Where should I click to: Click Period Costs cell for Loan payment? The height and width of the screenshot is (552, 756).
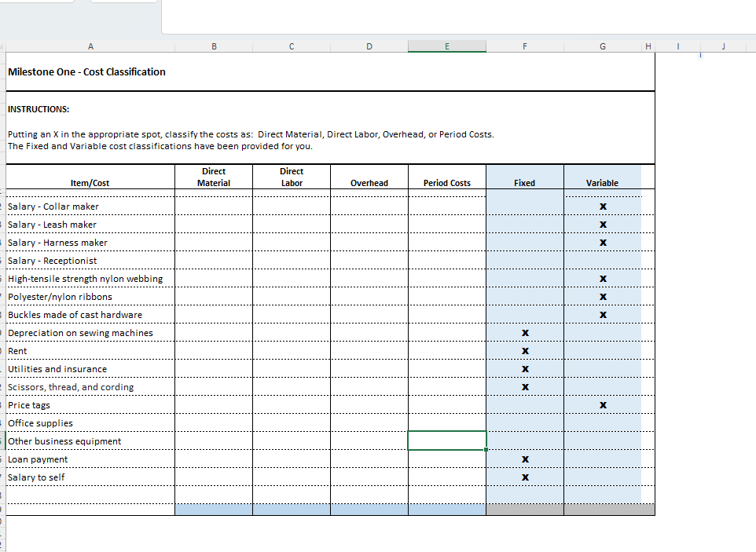447,459
